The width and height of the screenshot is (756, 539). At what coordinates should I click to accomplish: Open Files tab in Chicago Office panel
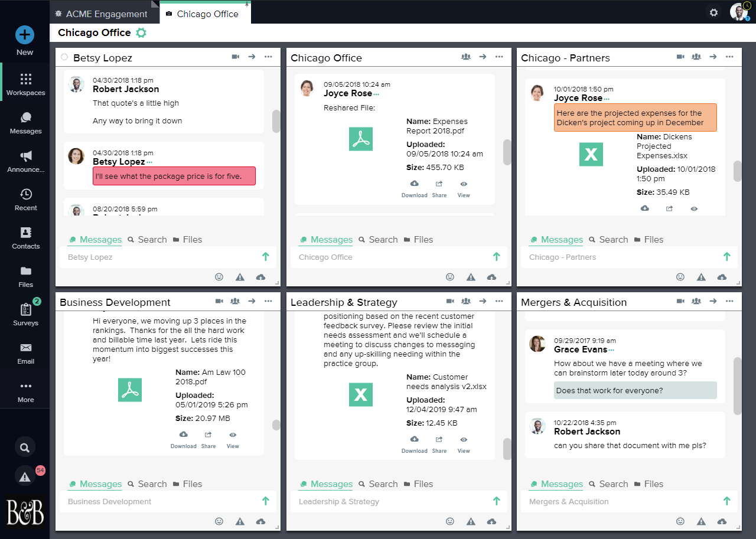pyautogui.click(x=418, y=240)
